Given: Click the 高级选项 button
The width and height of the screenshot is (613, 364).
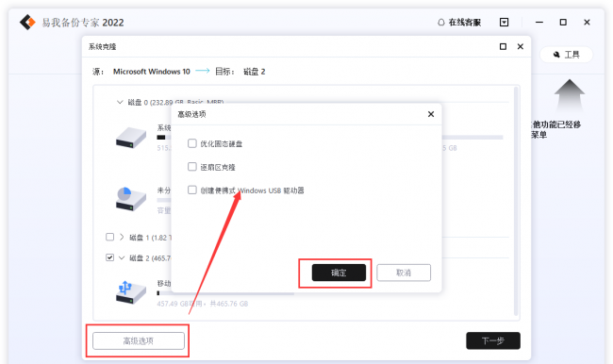Looking at the screenshot, I should click(139, 341).
